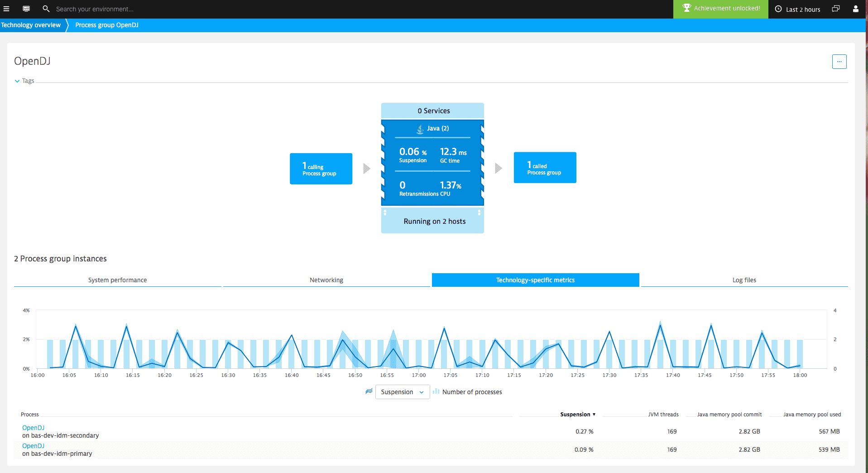Click the 2 Process group instances heading
Image resolution: width=868 pixels, height=473 pixels.
(60, 259)
